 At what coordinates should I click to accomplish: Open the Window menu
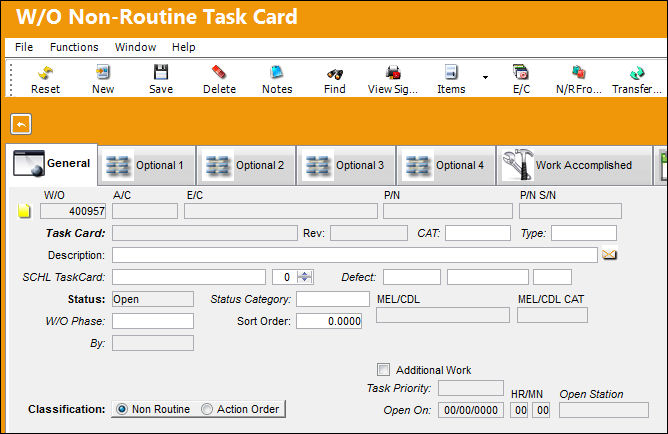[x=135, y=47]
